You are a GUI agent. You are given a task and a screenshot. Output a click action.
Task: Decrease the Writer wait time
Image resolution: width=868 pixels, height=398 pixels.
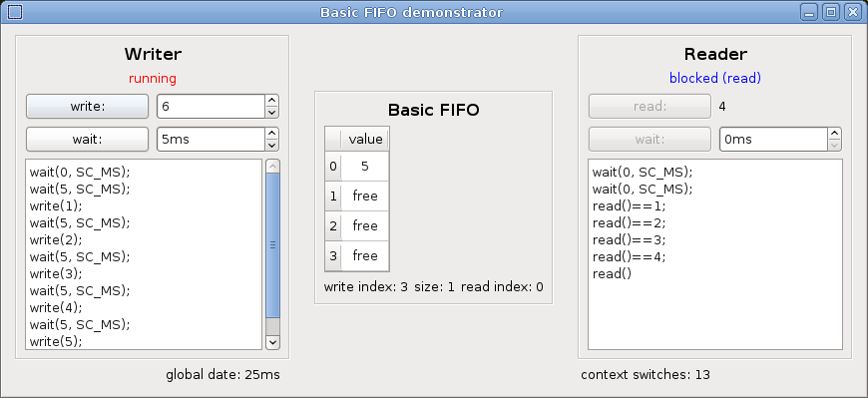tap(271, 146)
